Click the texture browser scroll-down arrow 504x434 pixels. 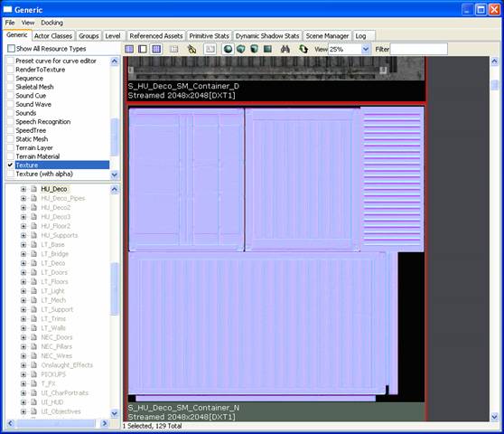pyautogui.click(x=495, y=417)
